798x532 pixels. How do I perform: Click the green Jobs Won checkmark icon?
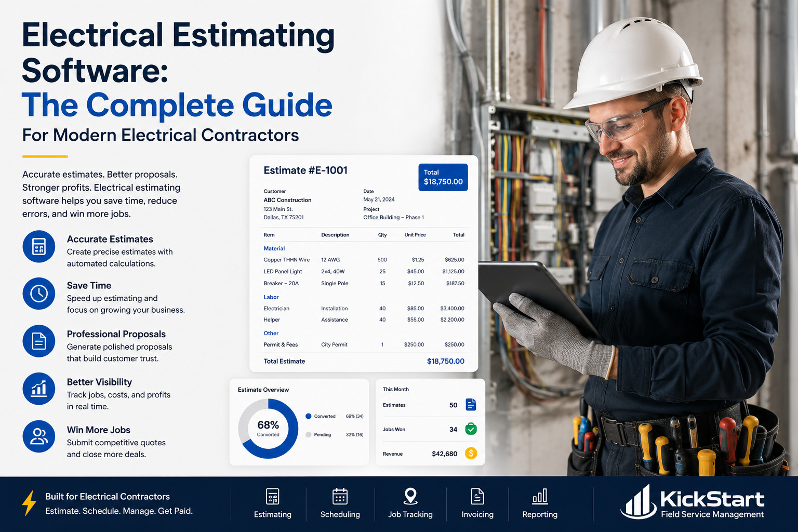[471, 429]
